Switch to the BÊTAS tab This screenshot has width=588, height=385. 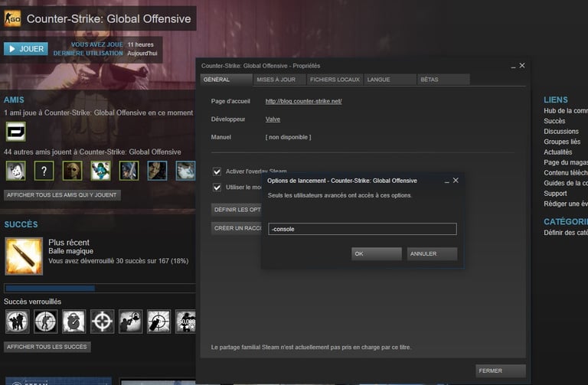point(443,80)
